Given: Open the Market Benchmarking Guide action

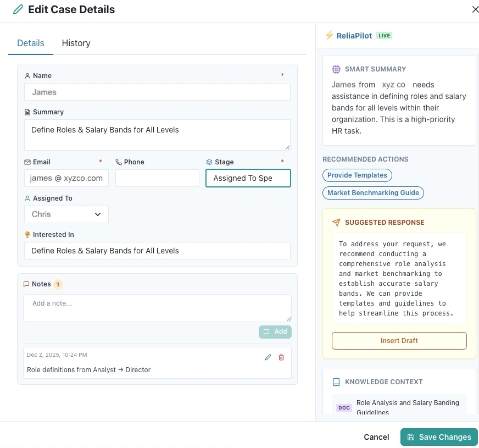Looking at the screenshot, I should (x=373, y=193).
